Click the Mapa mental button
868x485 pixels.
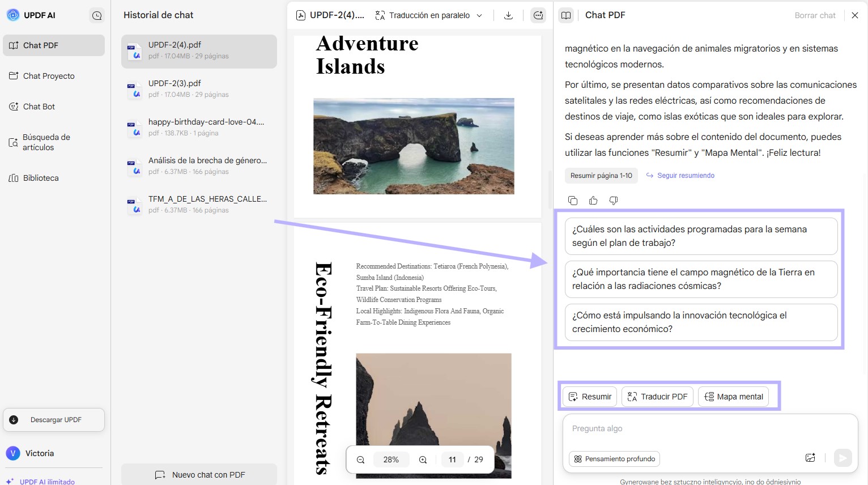coord(733,397)
